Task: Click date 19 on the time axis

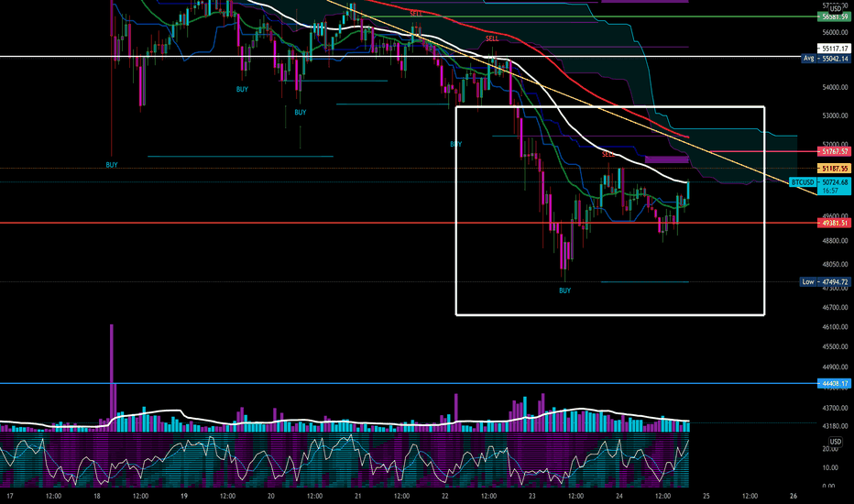Action: tap(184, 496)
